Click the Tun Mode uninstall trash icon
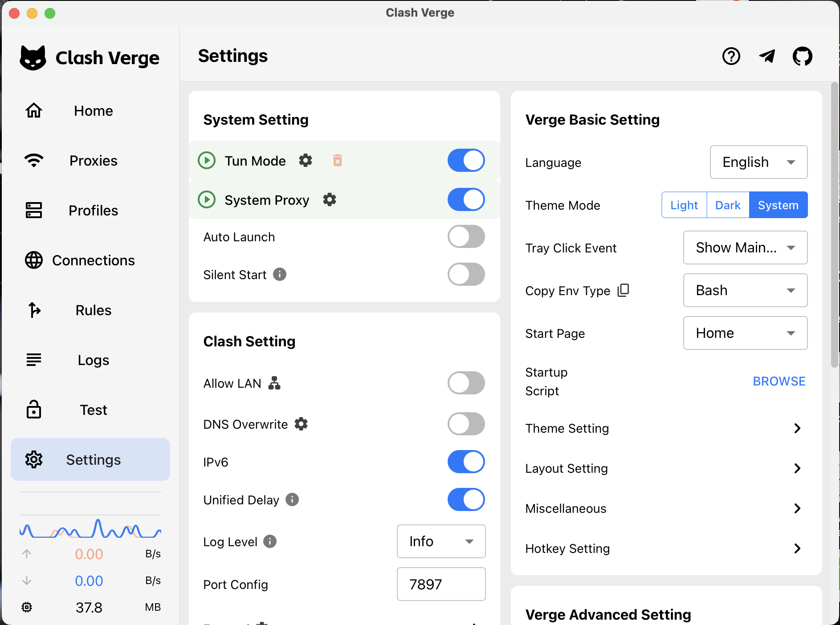Viewport: 840px width, 625px height. 338,160
